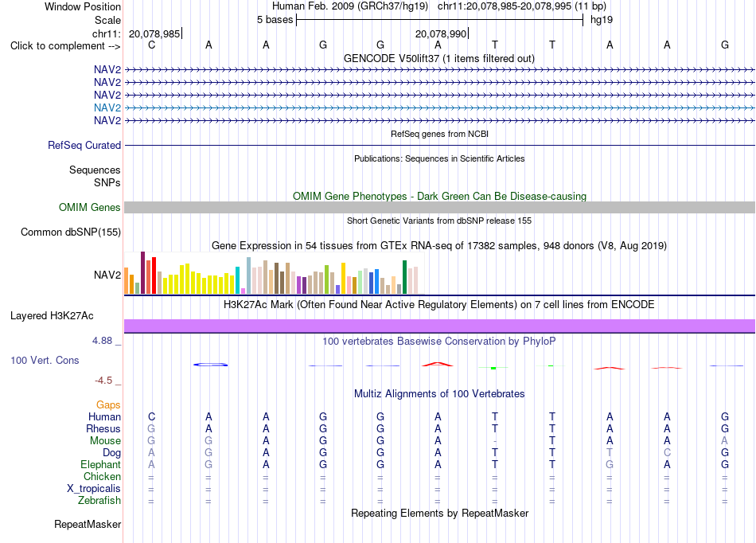
Task: Click 'Publications: Sequences in Scientific Articles' title
Action: pos(439,158)
